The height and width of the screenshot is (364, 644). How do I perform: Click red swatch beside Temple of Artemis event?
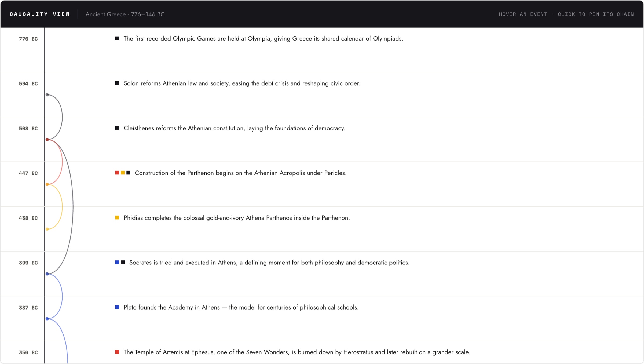[117, 352]
